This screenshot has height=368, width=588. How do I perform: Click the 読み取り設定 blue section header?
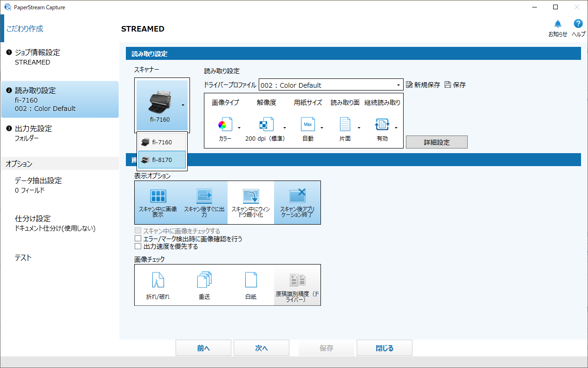click(353, 54)
